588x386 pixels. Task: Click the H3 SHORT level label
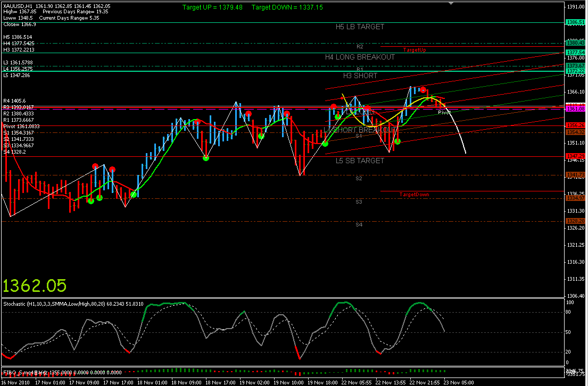click(360, 75)
